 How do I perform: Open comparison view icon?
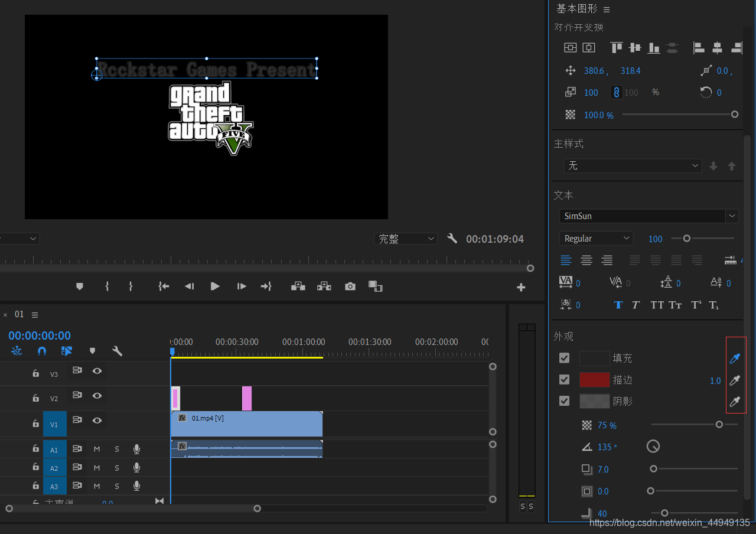pyautogui.click(x=376, y=286)
